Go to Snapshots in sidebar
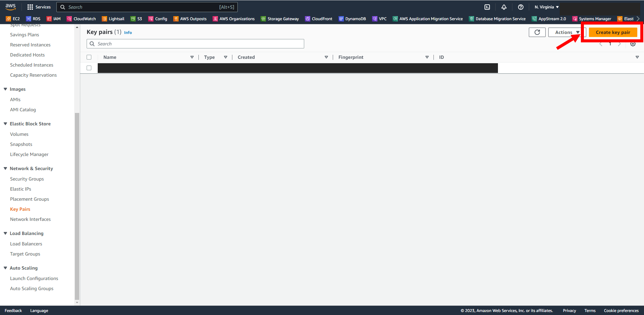The image size is (644, 315). pos(21,144)
